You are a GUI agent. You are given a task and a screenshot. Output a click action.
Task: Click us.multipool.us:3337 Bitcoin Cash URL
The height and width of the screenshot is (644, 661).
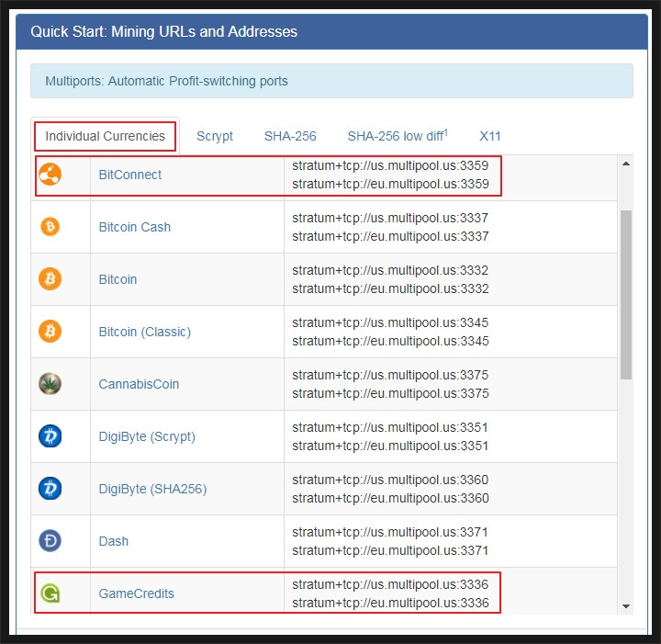coord(390,218)
